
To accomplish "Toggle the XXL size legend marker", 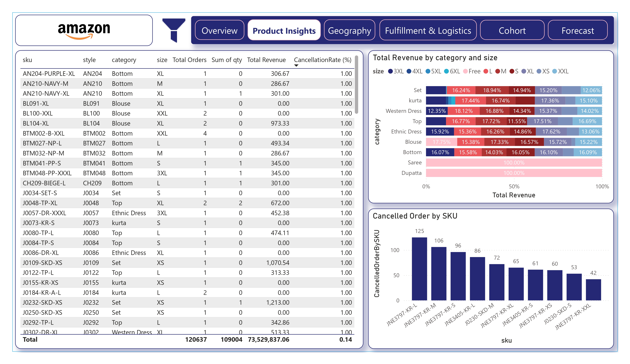I will (x=555, y=71).
